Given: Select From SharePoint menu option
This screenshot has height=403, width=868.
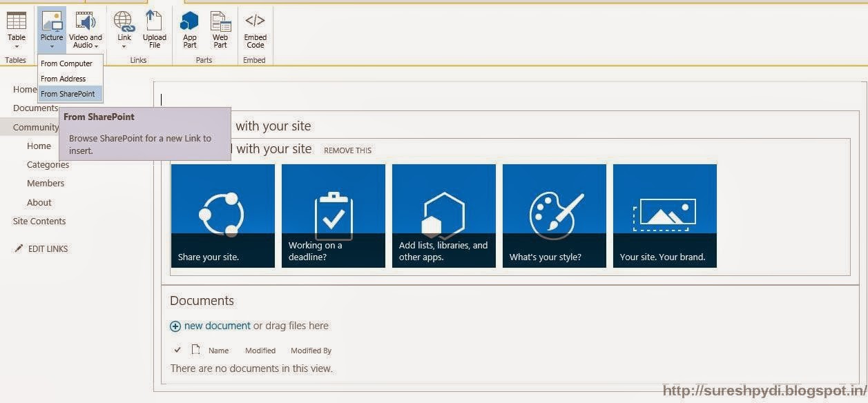Looking at the screenshot, I should pos(70,94).
